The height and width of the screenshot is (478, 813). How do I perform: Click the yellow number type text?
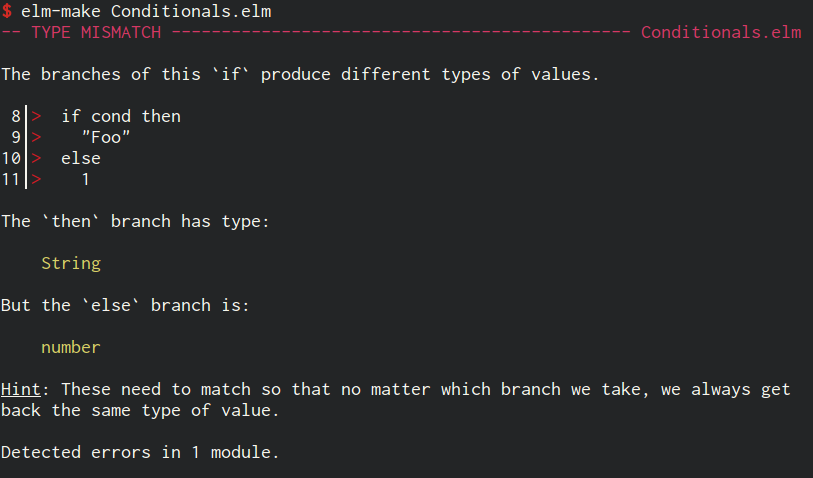pyautogui.click(x=71, y=347)
